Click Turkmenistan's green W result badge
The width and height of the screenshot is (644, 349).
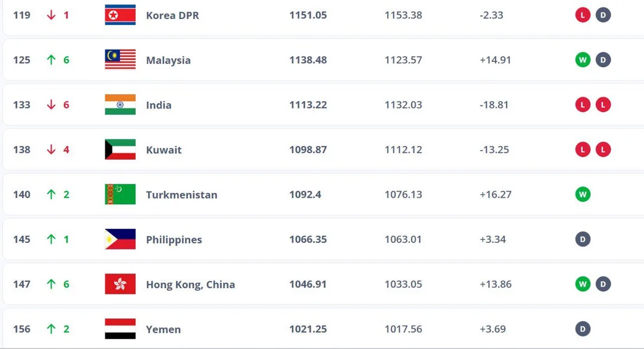coord(583,194)
